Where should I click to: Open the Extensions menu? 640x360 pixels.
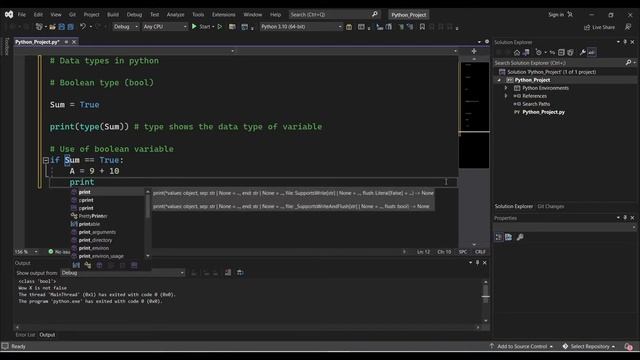224,15
